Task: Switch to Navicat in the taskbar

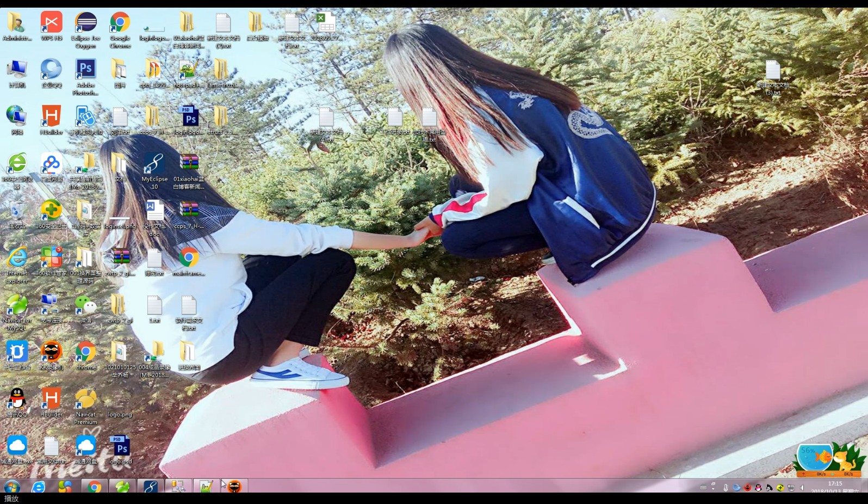Action: click(x=122, y=487)
